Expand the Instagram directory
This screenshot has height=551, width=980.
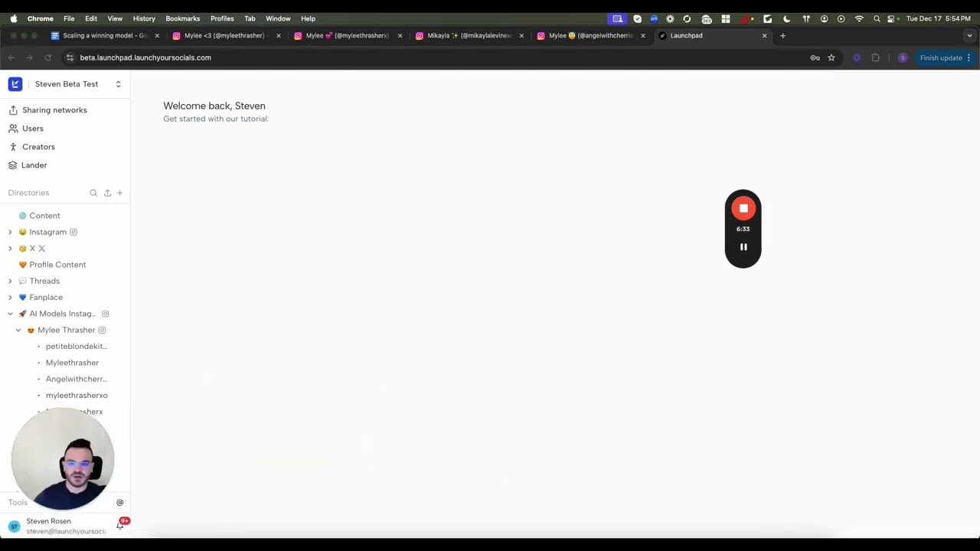point(10,232)
